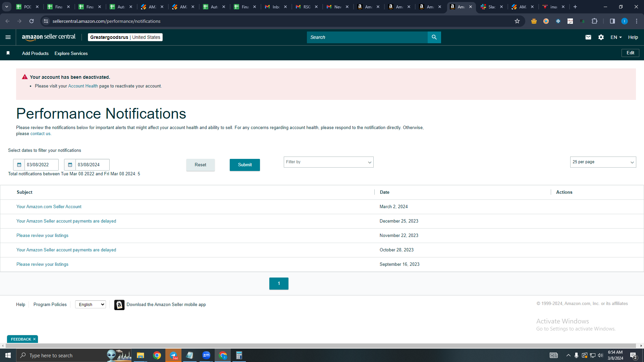Open the Windows Start menu
The image size is (644, 362).
8,355
